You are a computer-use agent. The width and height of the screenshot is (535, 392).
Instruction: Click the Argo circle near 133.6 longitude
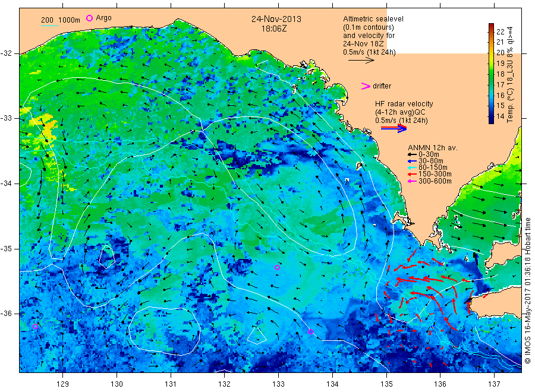(310, 331)
